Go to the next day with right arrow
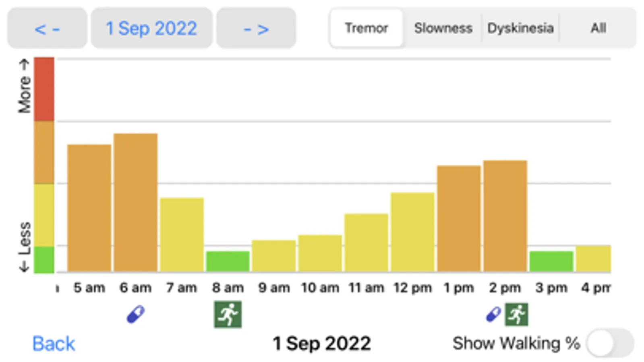Image resolution: width=644 pixels, height=362 pixels. (256, 28)
